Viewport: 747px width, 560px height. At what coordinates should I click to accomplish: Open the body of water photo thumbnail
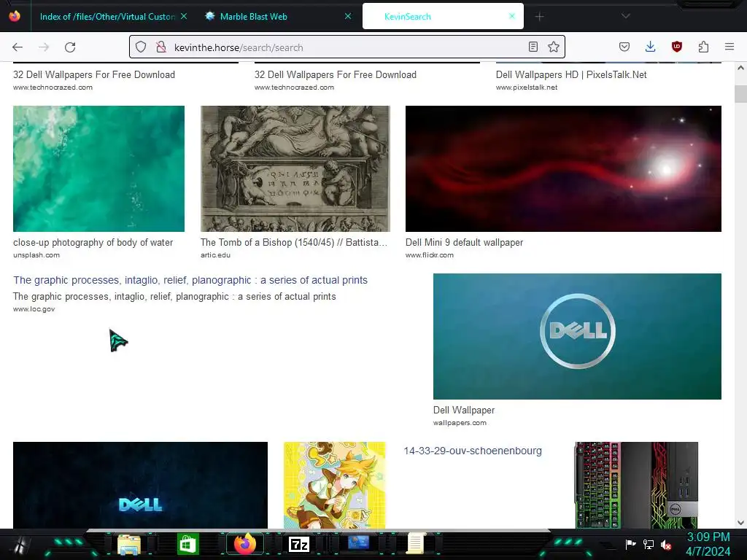98,168
